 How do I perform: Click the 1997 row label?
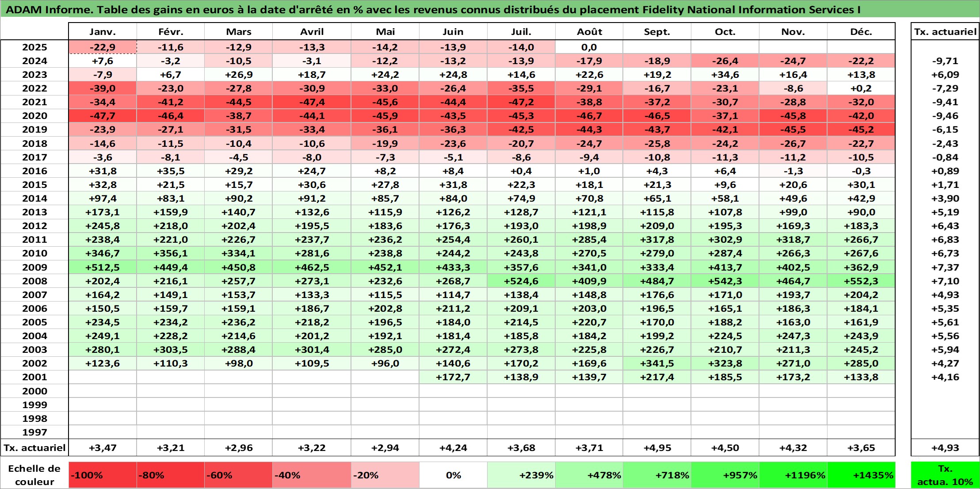click(34, 432)
